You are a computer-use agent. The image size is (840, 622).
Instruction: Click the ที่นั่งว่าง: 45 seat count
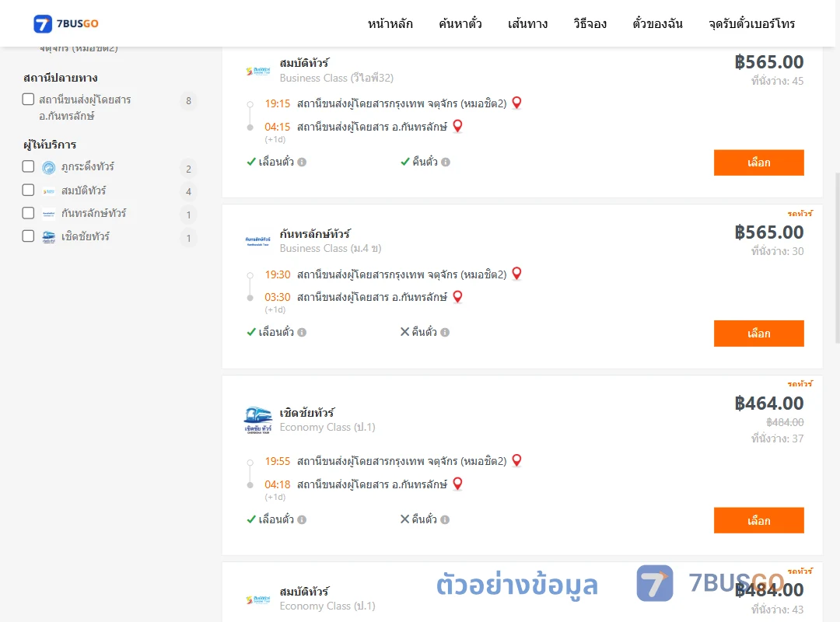[777, 81]
